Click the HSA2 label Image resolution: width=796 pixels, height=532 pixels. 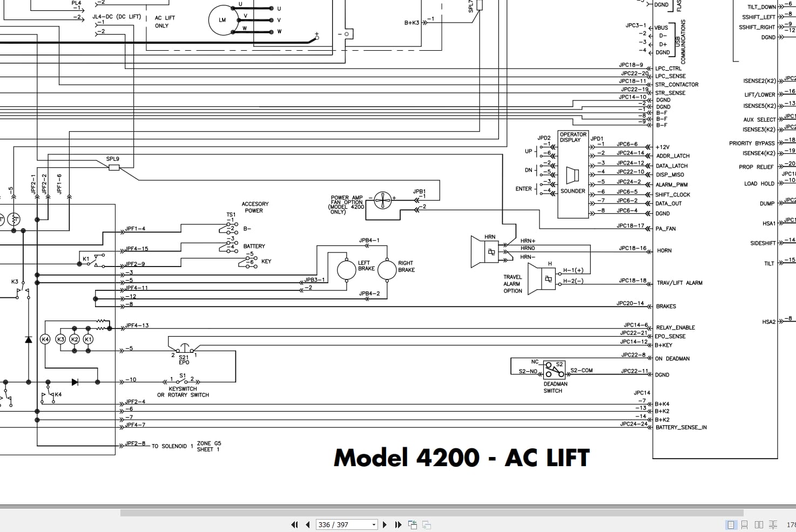[768, 322]
